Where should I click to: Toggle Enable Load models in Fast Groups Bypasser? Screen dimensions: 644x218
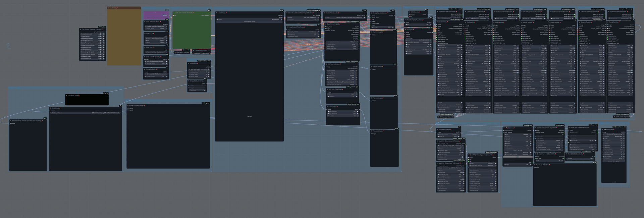100,34
